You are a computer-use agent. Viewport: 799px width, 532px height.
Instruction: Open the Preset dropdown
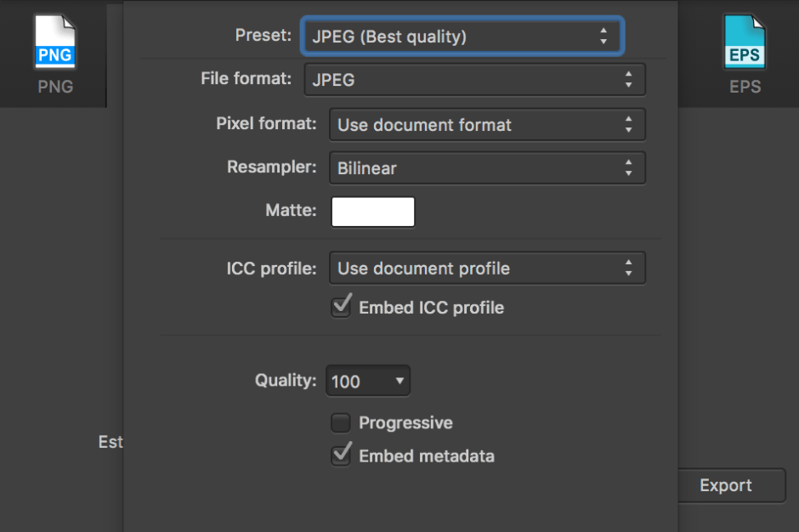pyautogui.click(x=462, y=37)
